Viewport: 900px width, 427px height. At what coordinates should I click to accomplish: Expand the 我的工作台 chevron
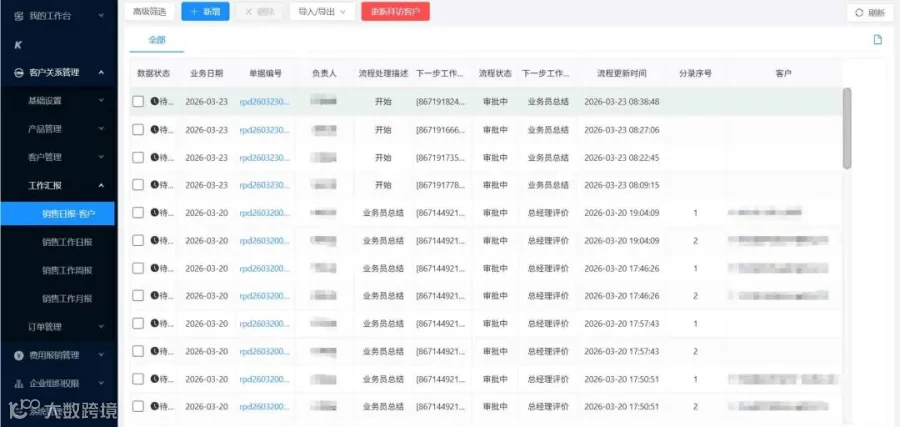click(x=101, y=15)
